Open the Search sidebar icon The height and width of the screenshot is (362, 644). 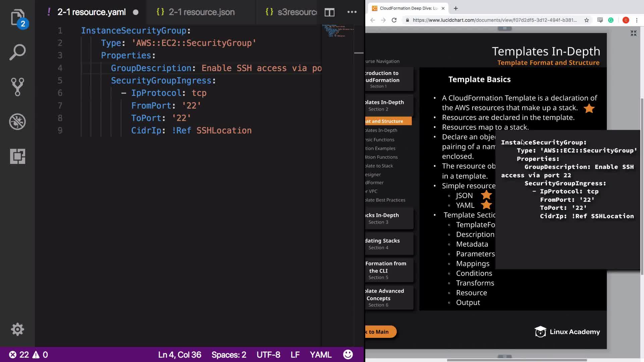[17, 52]
